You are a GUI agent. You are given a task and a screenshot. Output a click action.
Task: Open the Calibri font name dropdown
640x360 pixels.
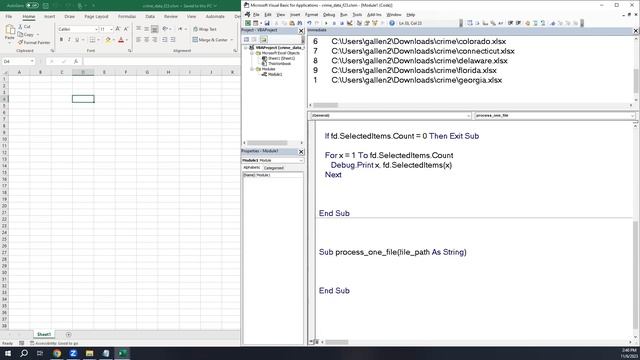pos(96,29)
